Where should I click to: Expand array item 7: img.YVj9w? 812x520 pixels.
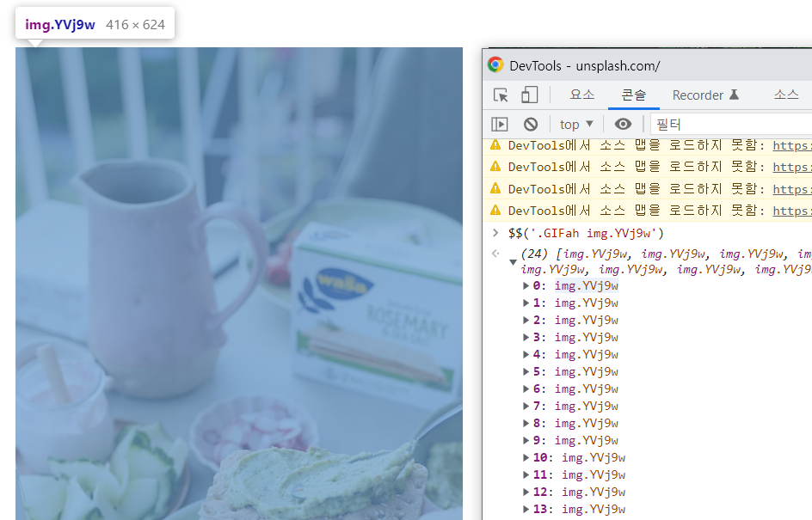(526, 407)
